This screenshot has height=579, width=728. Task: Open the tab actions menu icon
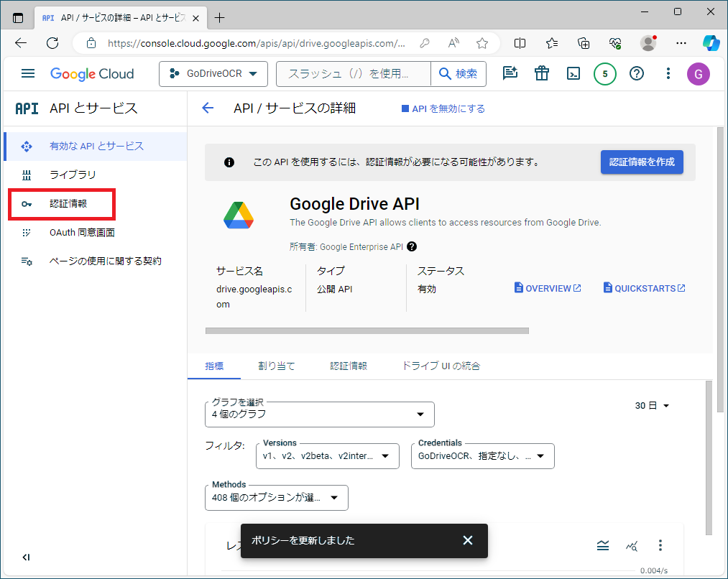pyautogui.click(x=18, y=18)
